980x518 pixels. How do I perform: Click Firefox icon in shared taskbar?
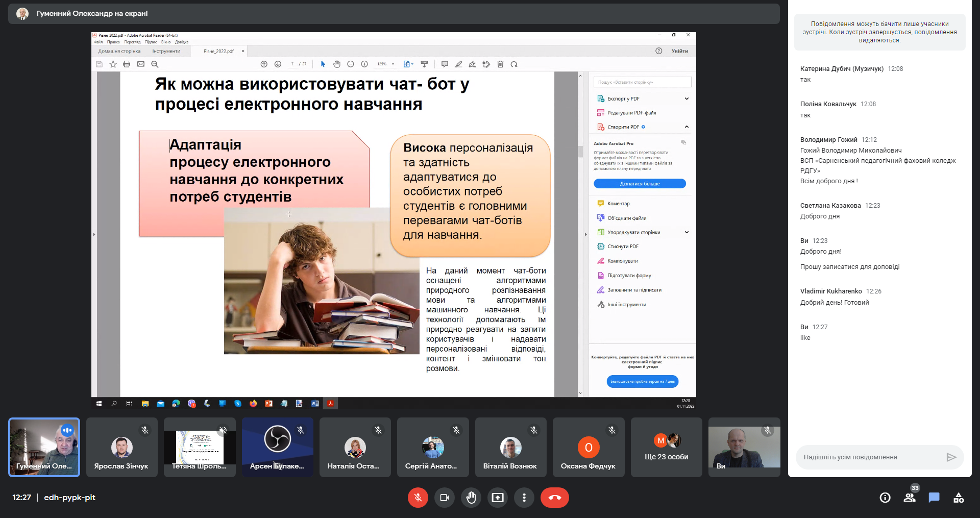point(253,404)
